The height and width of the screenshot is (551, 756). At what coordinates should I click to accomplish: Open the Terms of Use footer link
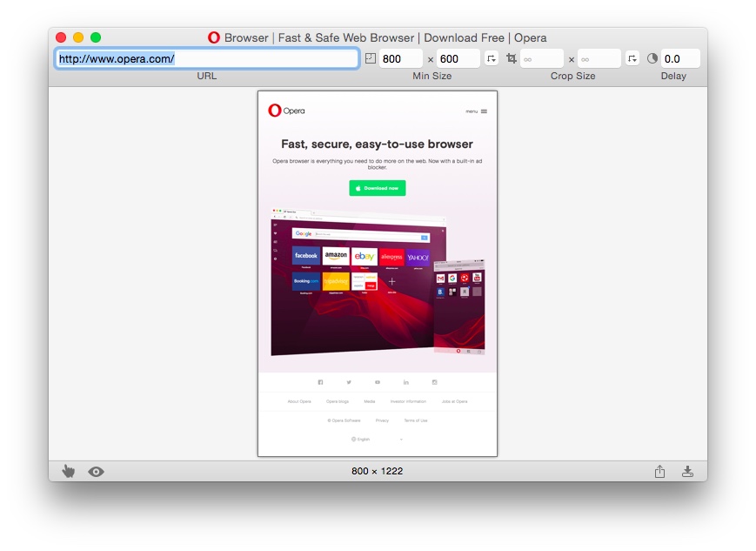tap(416, 420)
